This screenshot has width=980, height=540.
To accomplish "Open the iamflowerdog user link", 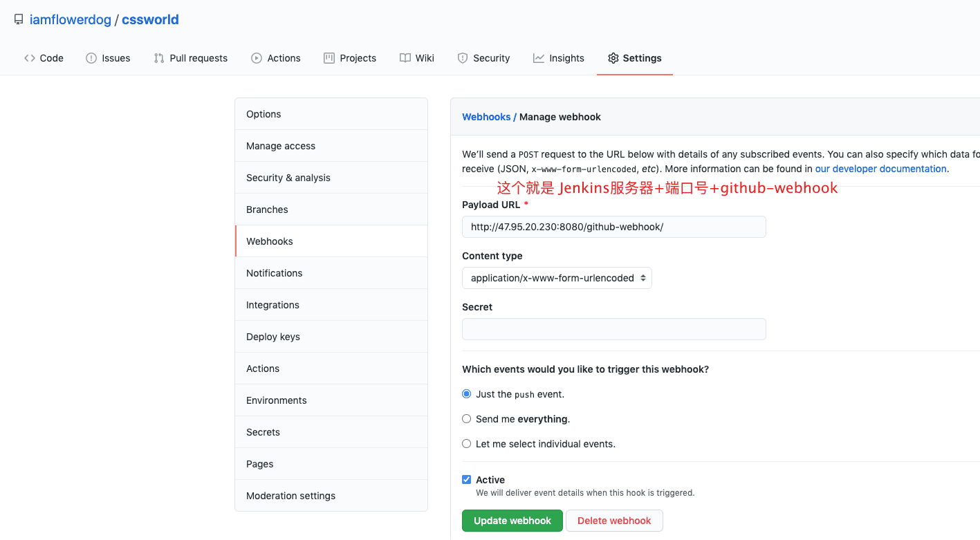I will click(x=71, y=20).
